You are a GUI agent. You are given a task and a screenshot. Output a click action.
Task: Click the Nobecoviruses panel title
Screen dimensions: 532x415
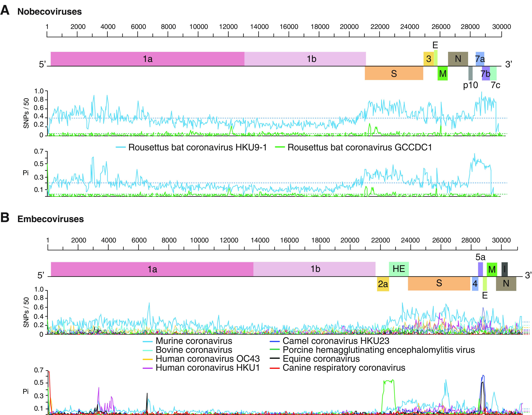(50, 12)
